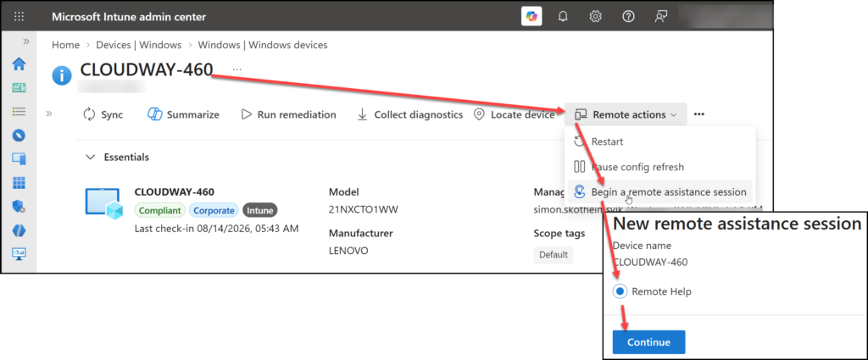Select Restart from Remote actions menu
The image size is (868, 360).
click(659, 141)
